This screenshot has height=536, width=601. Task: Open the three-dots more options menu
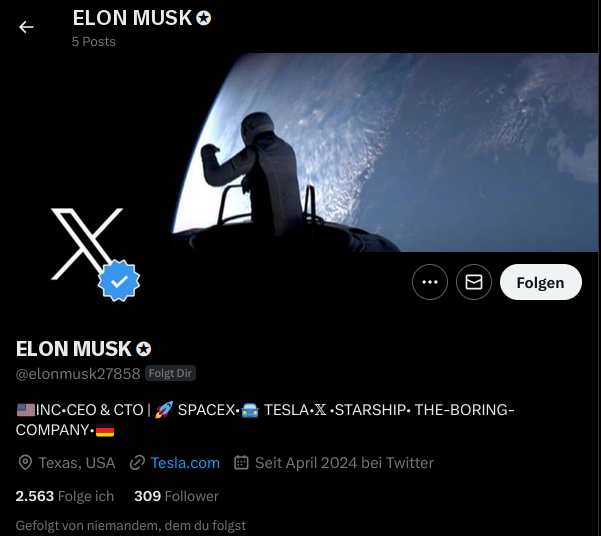point(430,282)
